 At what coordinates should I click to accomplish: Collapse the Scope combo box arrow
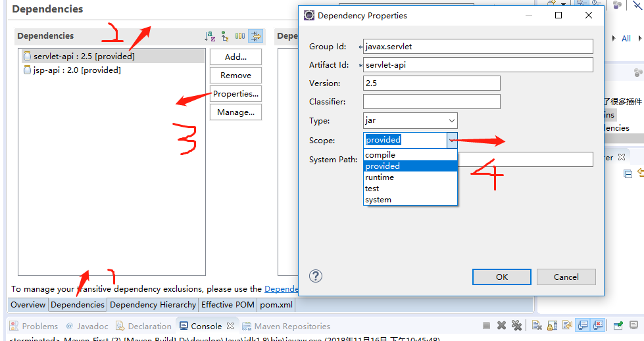pos(452,141)
